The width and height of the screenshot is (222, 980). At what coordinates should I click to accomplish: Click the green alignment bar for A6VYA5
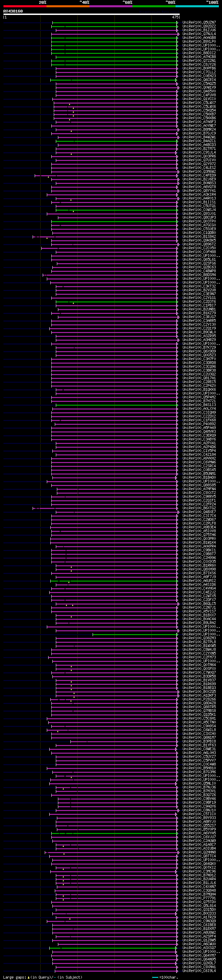coord(114,834)
